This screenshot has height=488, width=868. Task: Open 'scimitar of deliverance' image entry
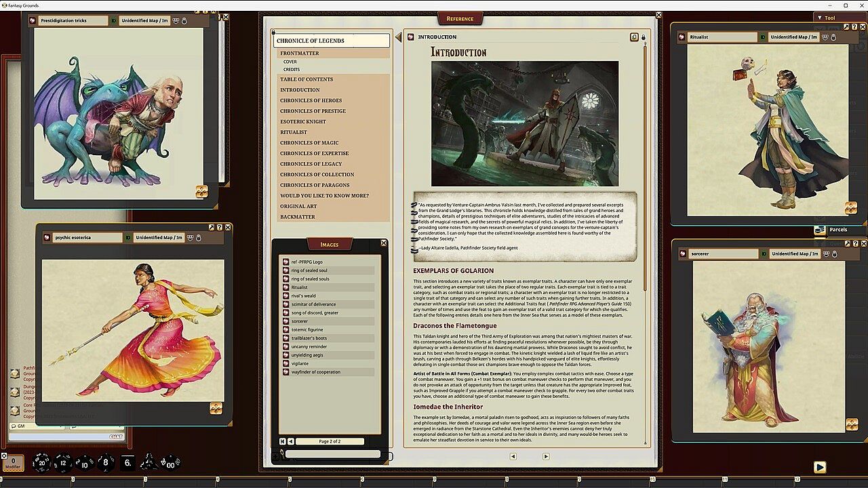328,304
